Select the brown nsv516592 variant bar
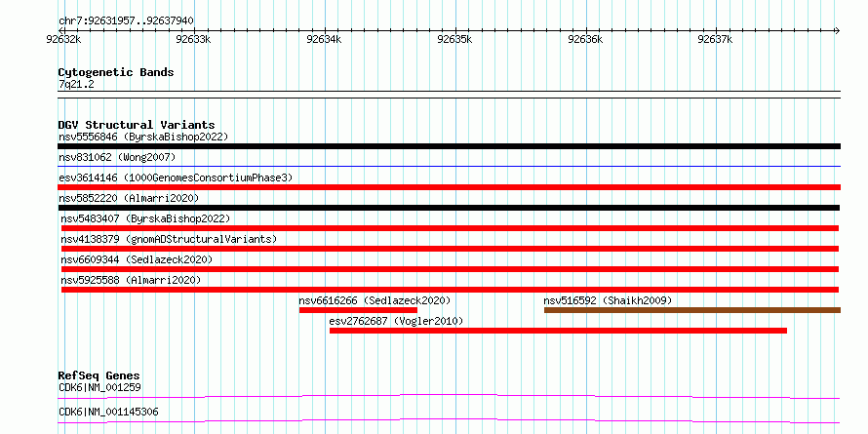Viewport: 868px width, 434px height. 692,310
